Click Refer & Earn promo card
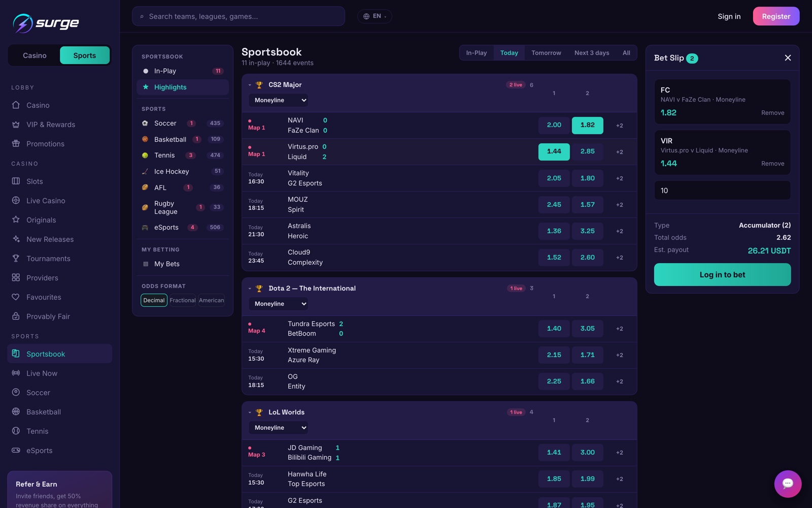The image size is (812, 508). coord(59,490)
